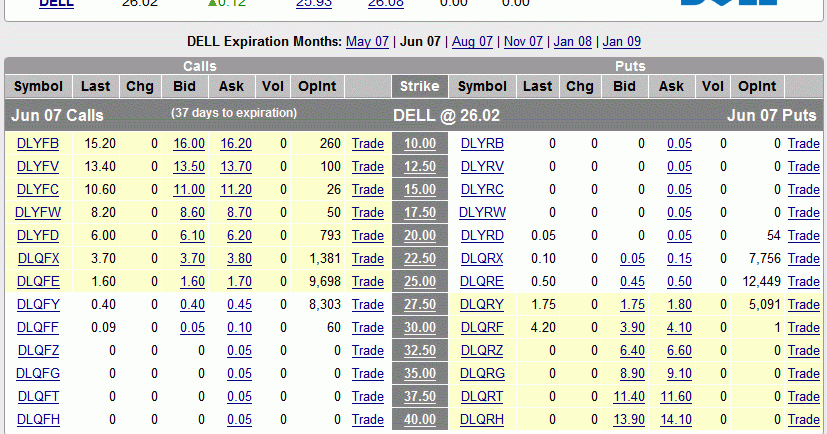Screen dimensions: 827x434
Task: Select the 40.00 strike price
Action: coord(420,420)
